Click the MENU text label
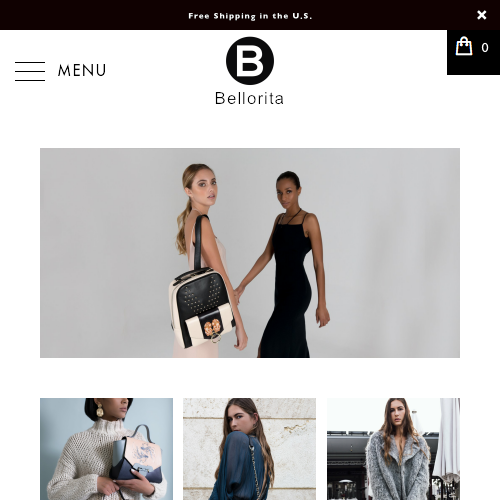This screenshot has width=500, height=500. 82,71
